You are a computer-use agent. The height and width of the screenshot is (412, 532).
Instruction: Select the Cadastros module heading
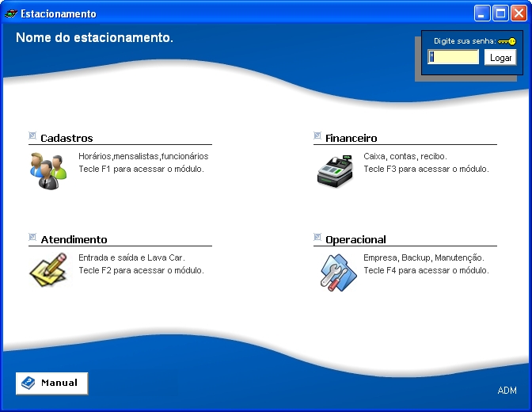click(x=66, y=138)
